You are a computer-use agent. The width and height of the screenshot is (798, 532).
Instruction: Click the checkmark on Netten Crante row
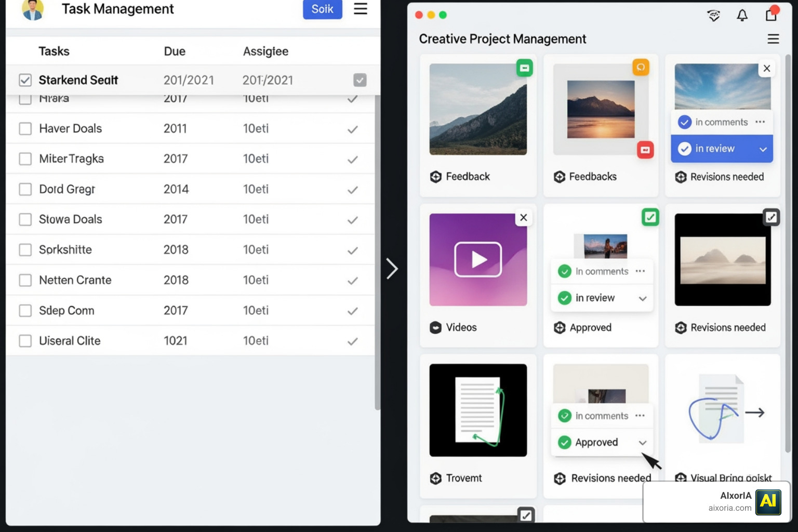(353, 281)
